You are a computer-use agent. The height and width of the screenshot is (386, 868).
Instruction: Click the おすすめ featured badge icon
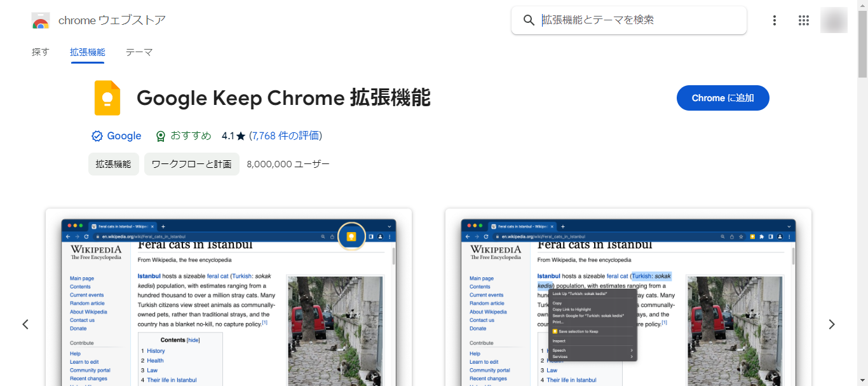161,135
